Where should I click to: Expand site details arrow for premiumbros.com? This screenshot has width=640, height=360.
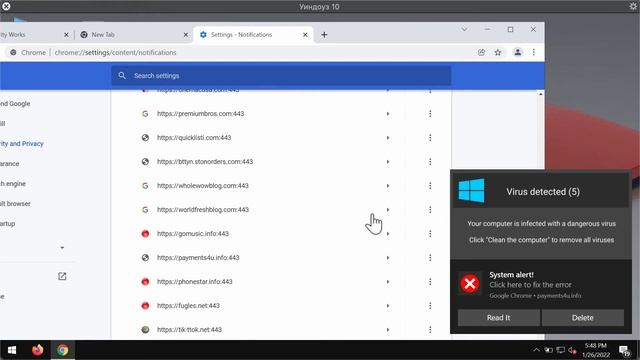click(388, 114)
